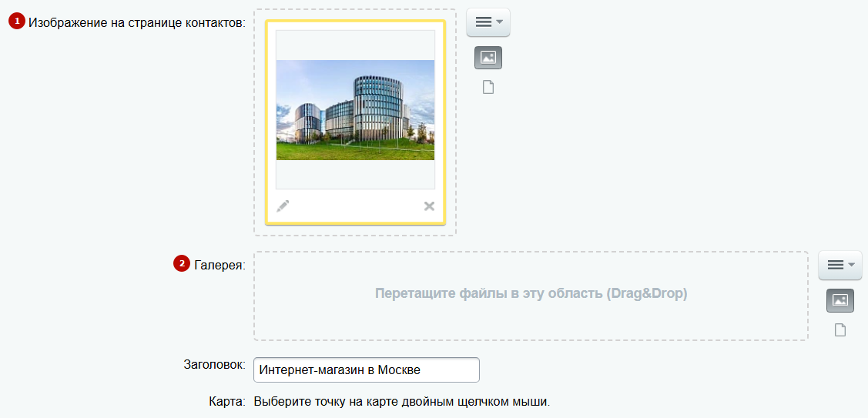Viewport: 868px width, 418px height.
Task: Select the file view icon beside the contacts image
Action: pos(488,88)
